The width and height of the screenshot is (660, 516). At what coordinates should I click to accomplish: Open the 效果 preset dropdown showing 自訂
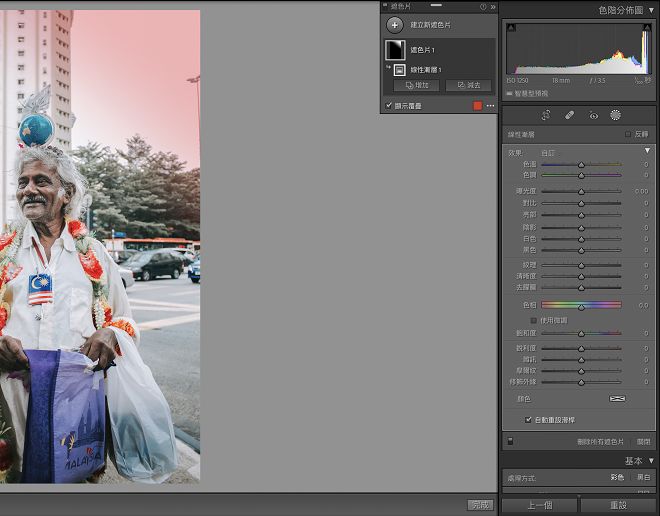(x=548, y=153)
